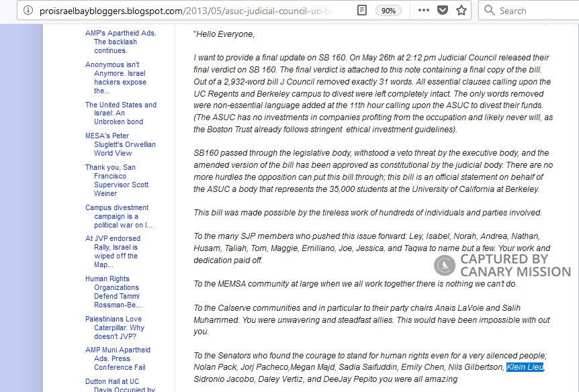Open the Page Actions three-dot menu
This screenshot has height=392, width=579.
tap(425, 11)
